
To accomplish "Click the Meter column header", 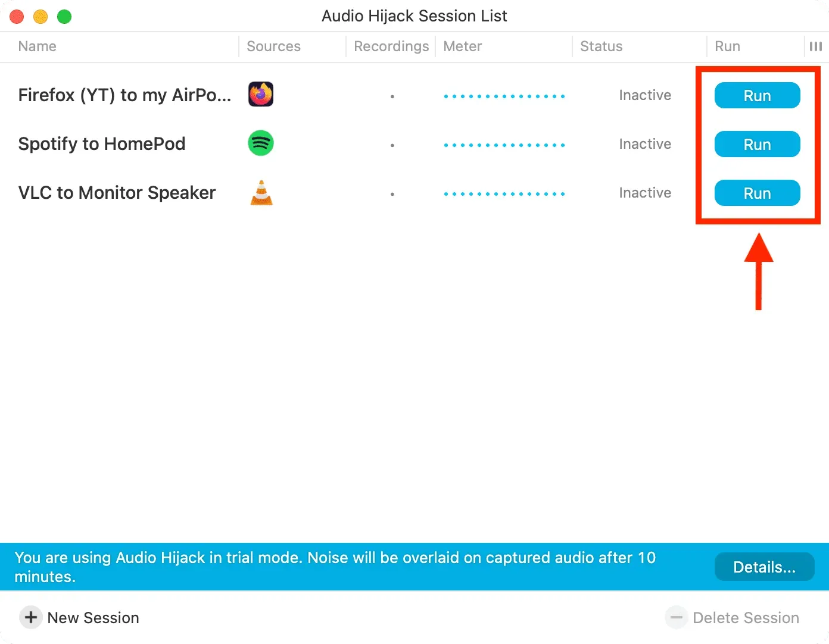I will [x=463, y=46].
